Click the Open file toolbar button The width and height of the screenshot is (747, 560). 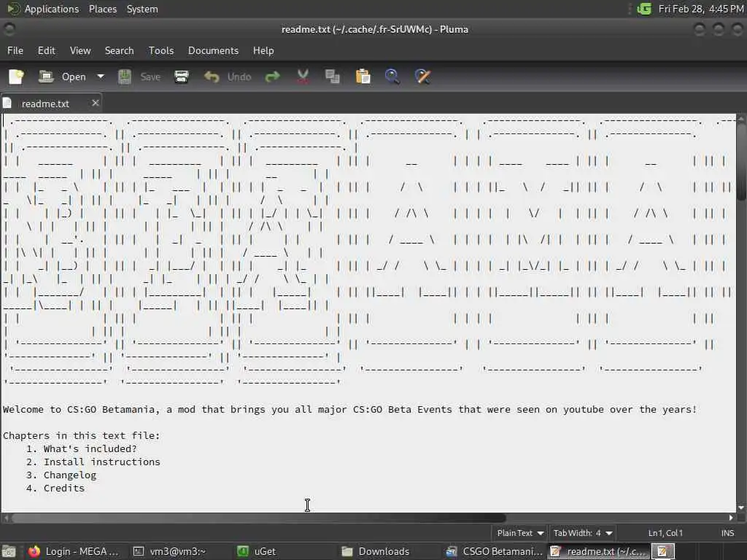click(x=63, y=77)
